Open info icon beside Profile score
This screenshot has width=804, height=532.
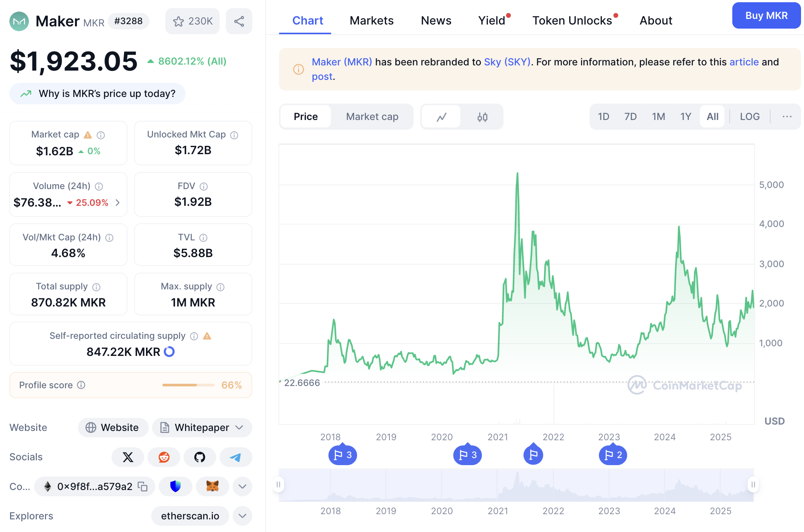81,385
